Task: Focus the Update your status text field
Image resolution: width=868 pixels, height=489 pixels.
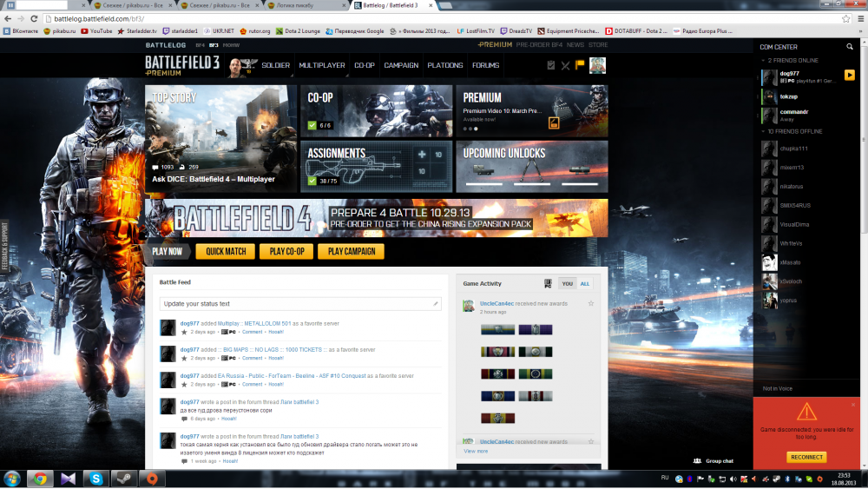Action: (x=300, y=303)
